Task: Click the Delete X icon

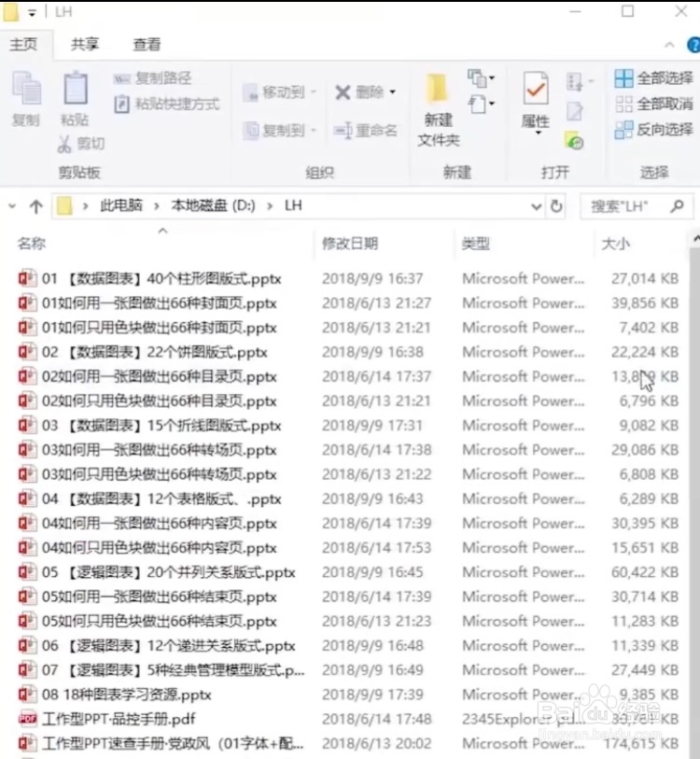Action: pyautogui.click(x=343, y=92)
